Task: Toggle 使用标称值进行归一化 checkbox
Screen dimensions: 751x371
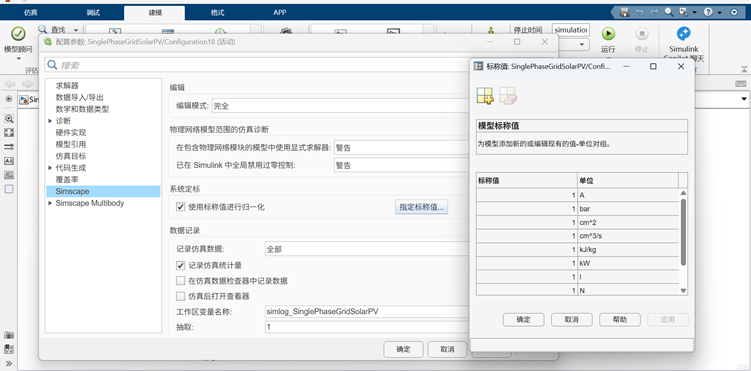Action: click(x=181, y=207)
